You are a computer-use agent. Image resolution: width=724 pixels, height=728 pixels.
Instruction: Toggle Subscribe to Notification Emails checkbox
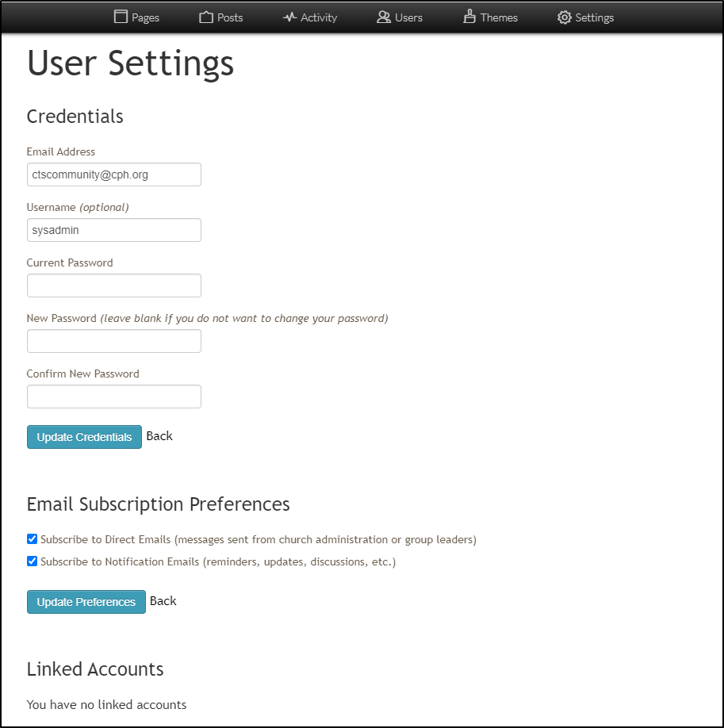tap(33, 561)
